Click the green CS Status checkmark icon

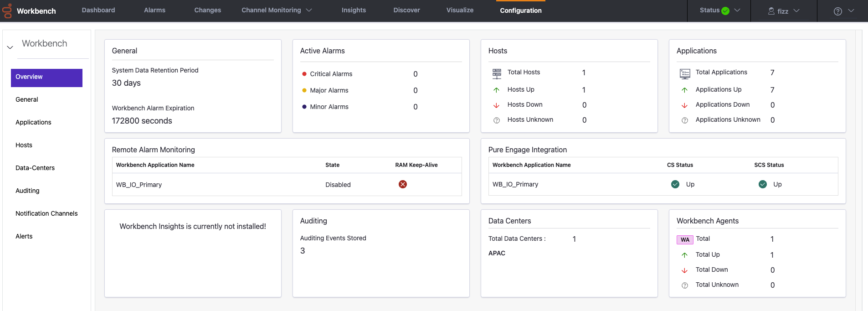pos(675,184)
